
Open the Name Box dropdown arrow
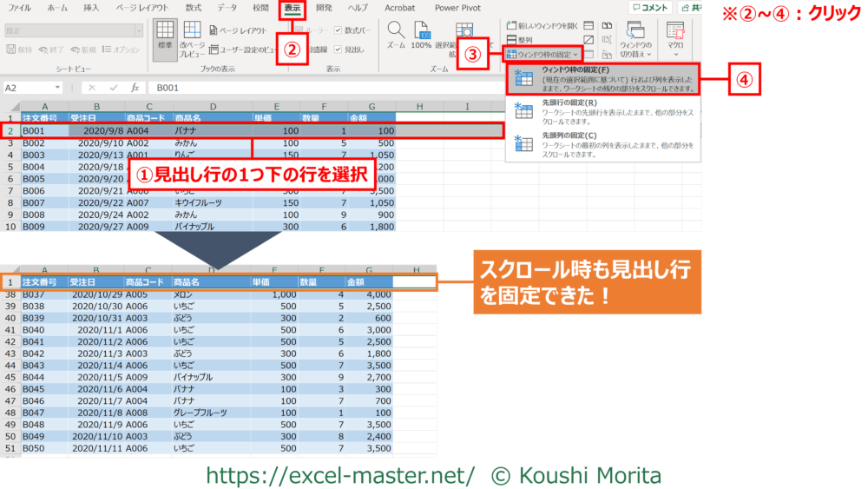coord(57,88)
